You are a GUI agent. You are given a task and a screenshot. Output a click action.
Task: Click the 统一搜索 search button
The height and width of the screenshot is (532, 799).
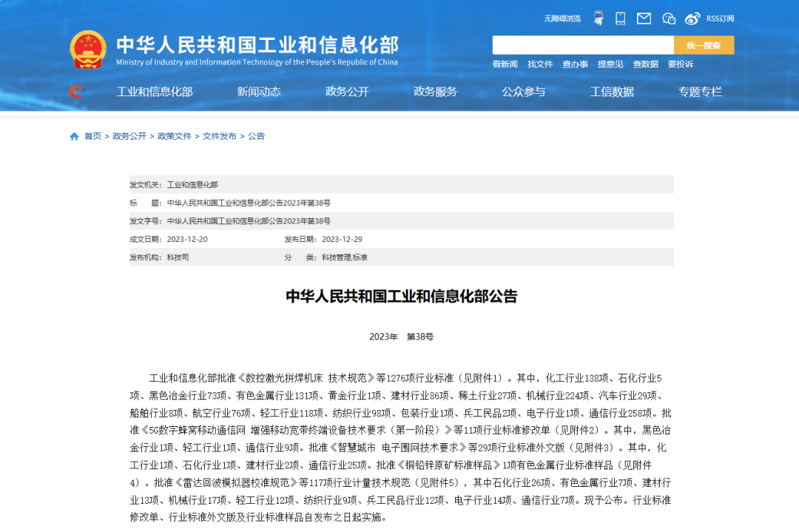tap(703, 45)
